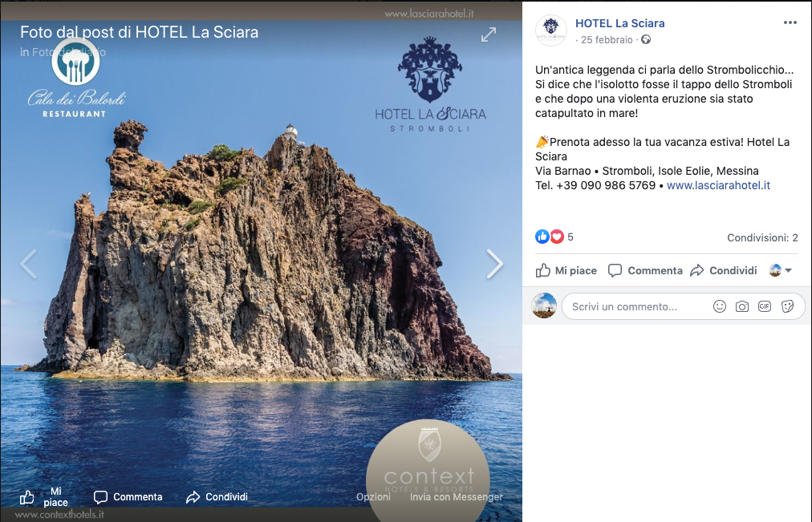Add a GIF to the comment
Screen dimensions: 812x522
point(765,306)
